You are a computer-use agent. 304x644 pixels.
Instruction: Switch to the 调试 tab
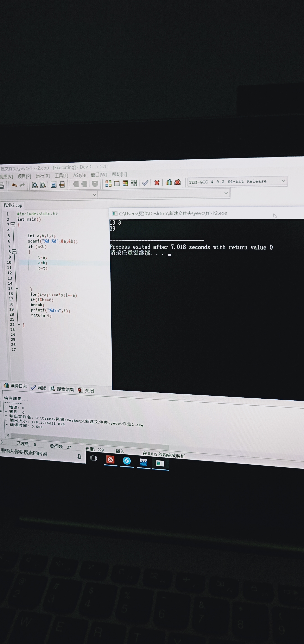[x=38, y=388]
